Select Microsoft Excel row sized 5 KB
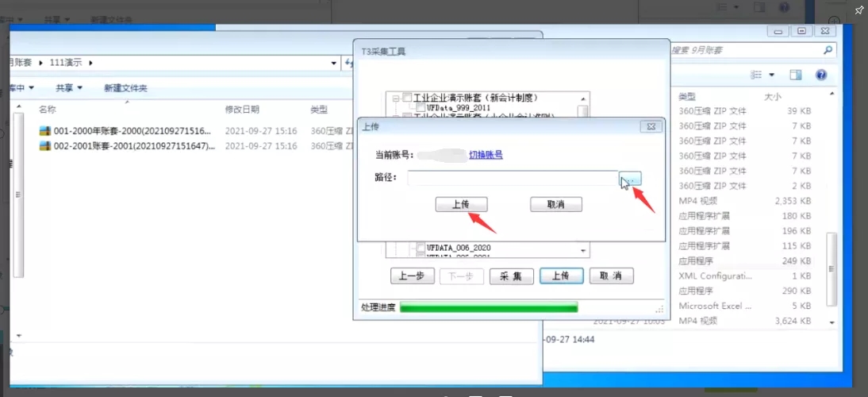Screen dimensions: 868x397 744,305
